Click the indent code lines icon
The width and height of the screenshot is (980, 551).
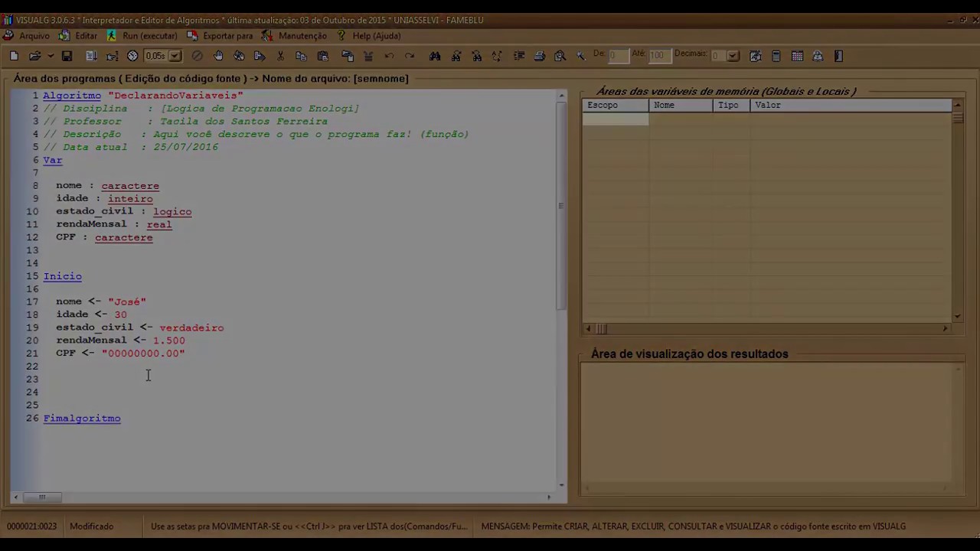(519, 56)
